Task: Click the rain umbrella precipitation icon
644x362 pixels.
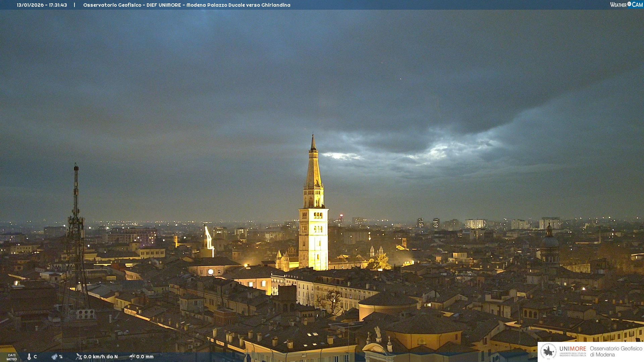Action: pyautogui.click(x=132, y=357)
